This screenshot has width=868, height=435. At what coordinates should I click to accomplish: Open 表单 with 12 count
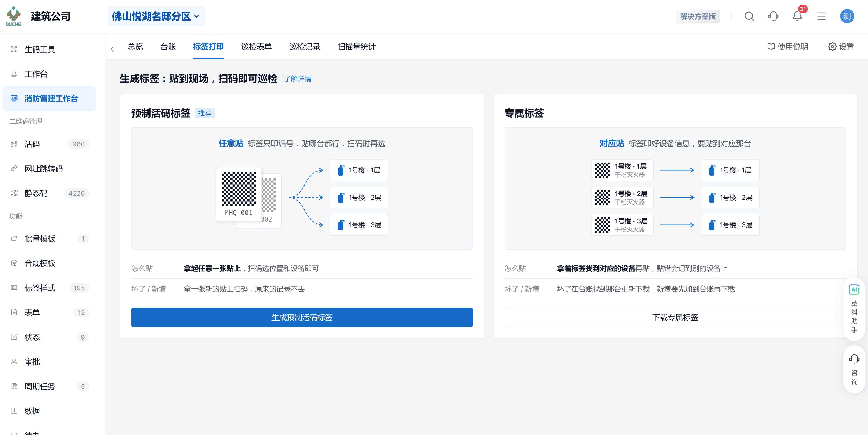pyautogui.click(x=49, y=312)
